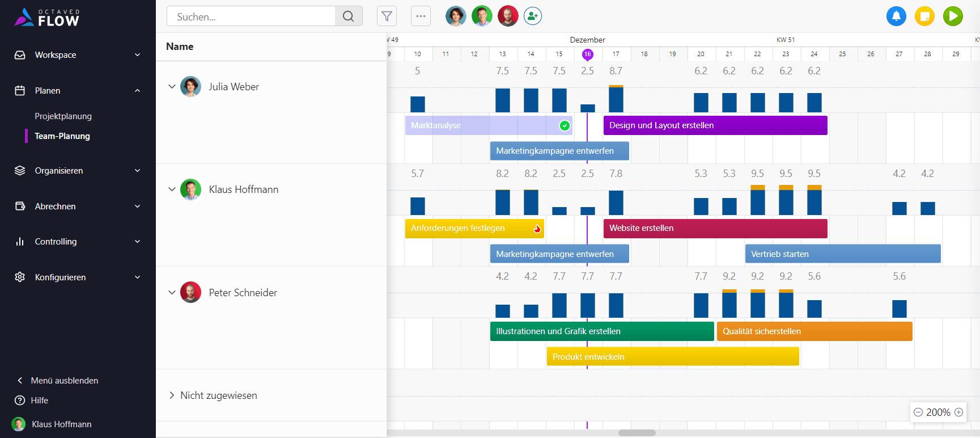Click the add team member icon
The width and height of the screenshot is (980, 438).
(x=532, y=16)
